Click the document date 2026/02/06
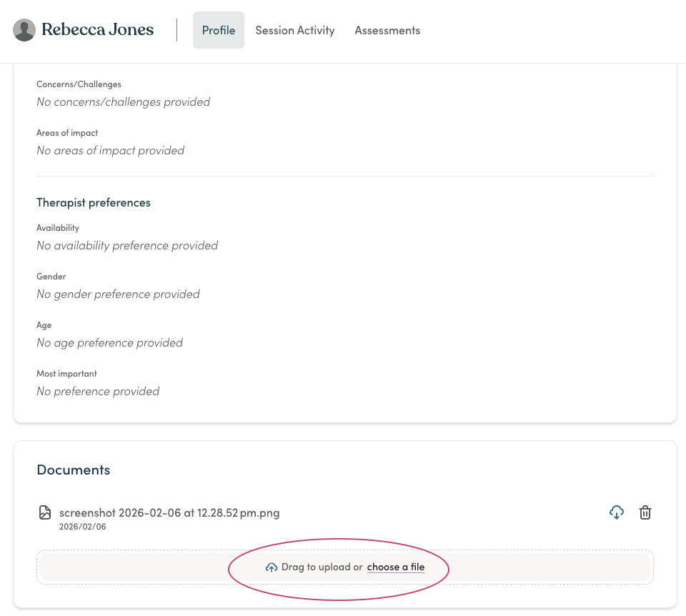This screenshot has height=616, width=686. tap(83, 527)
